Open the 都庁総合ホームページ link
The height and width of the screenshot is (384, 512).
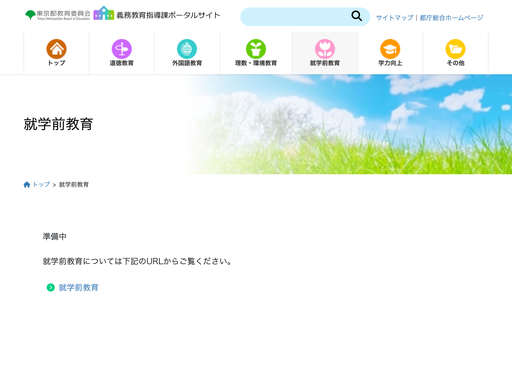(x=451, y=18)
